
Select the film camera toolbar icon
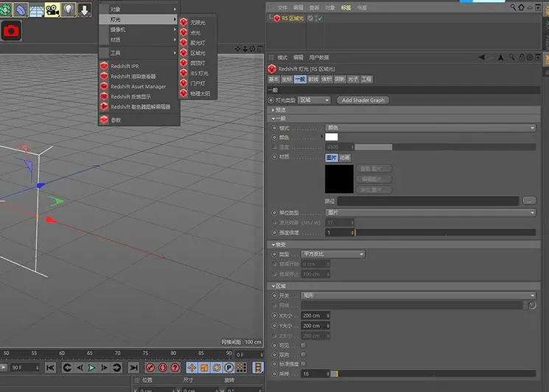pos(52,10)
